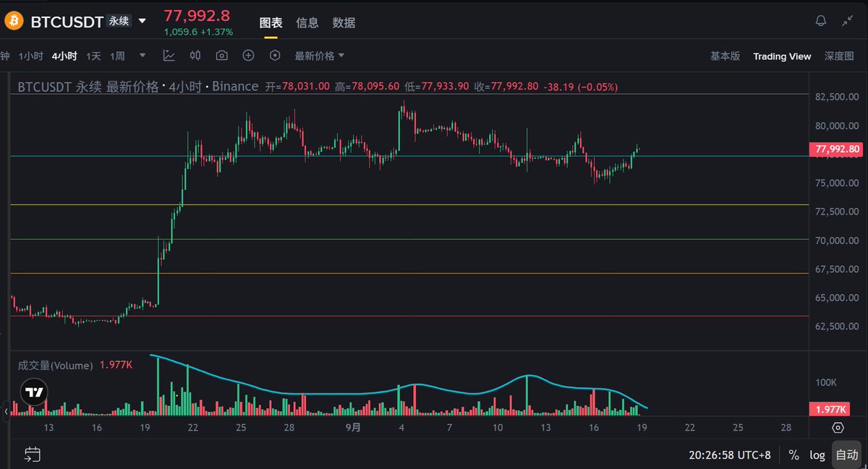Change the candlestick chart style
This screenshot has width=868, height=469.
pos(195,56)
